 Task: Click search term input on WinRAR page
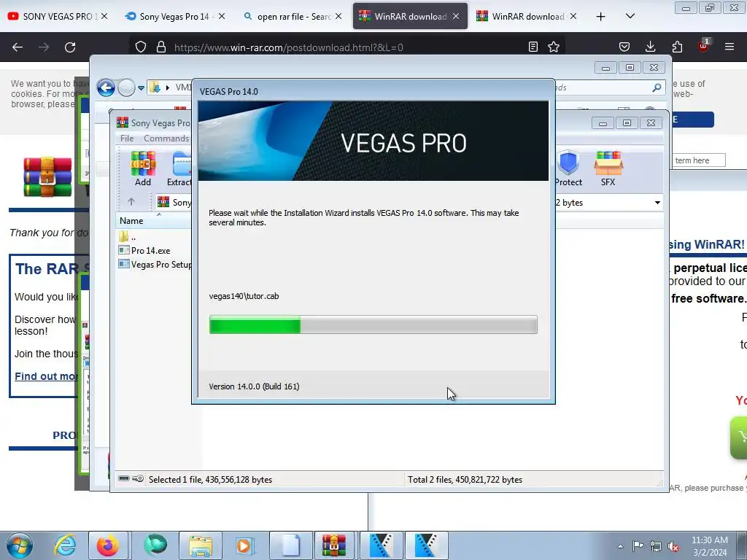coord(698,160)
